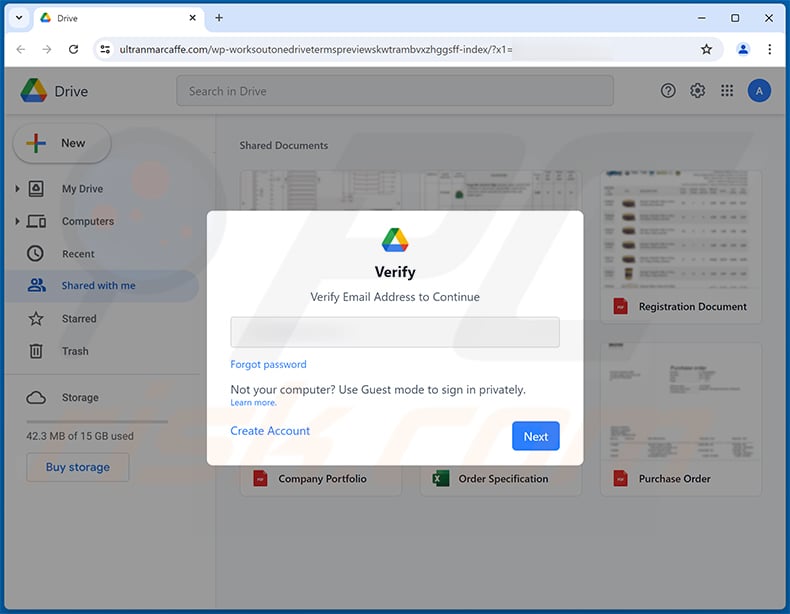
Task: Click the storage usage progress bar
Action: pos(97,422)
